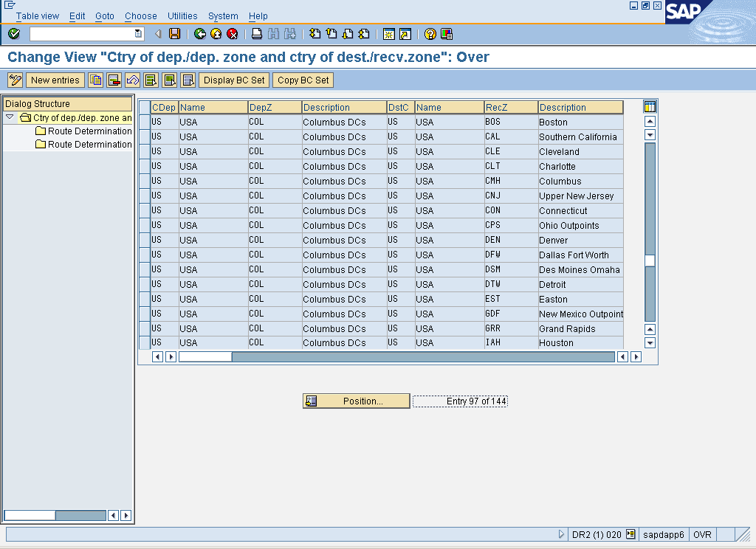Click the Copy As icon
756x549 pixels.
pyautogui.click(x=95, y=80)
